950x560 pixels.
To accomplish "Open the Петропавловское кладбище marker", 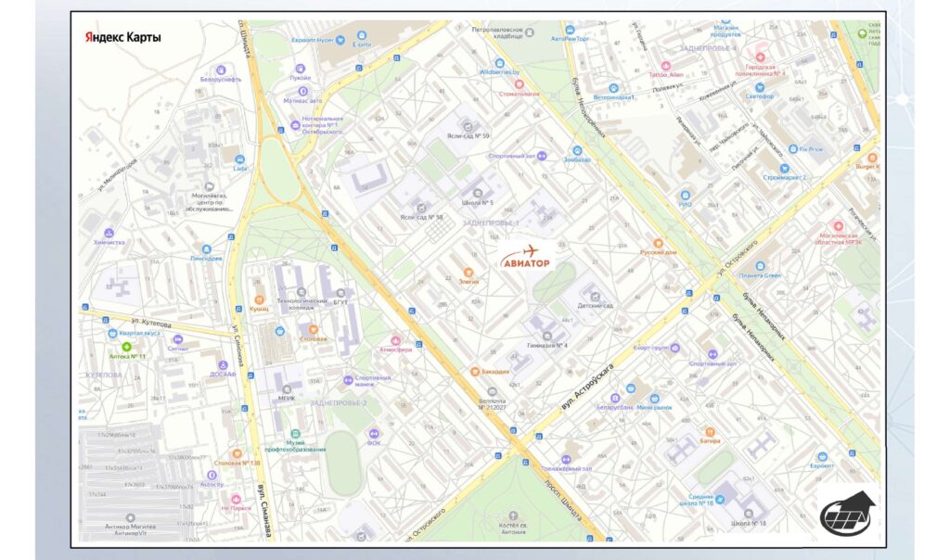I will 530,32.
